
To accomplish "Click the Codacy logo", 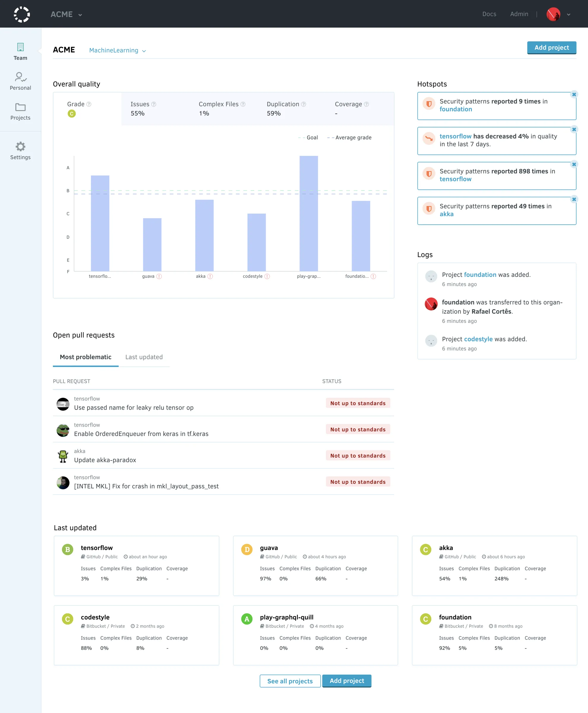I will click(21, 14).
